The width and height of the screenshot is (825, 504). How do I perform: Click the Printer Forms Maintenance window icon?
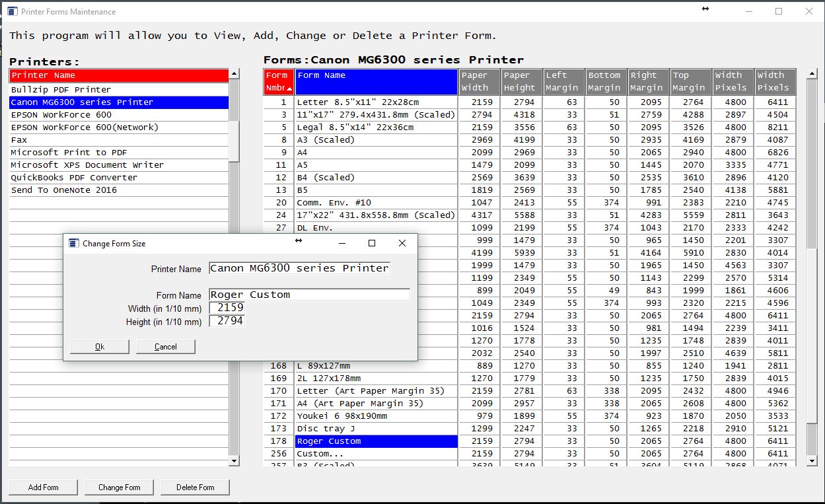[13, 11]
